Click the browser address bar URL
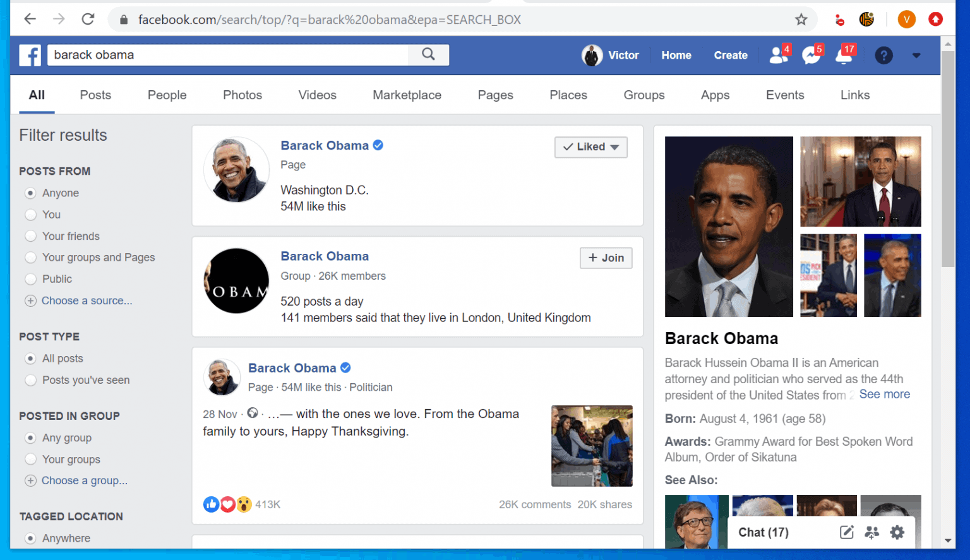This screenshot has height=560, width=970. click(329, 20)
